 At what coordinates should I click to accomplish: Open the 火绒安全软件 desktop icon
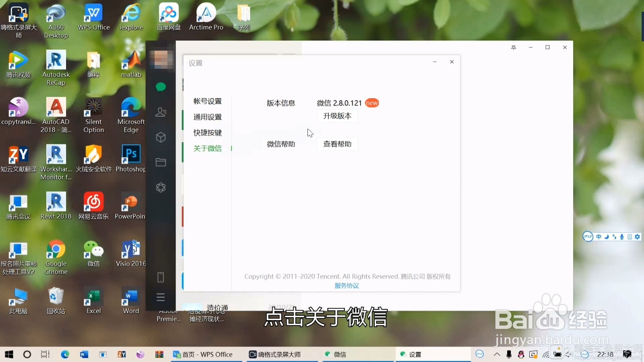93,159
